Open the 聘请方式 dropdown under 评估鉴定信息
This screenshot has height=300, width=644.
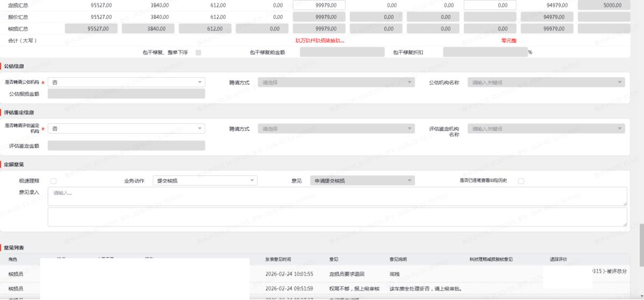pyautogui.click(x=336, y=129)
